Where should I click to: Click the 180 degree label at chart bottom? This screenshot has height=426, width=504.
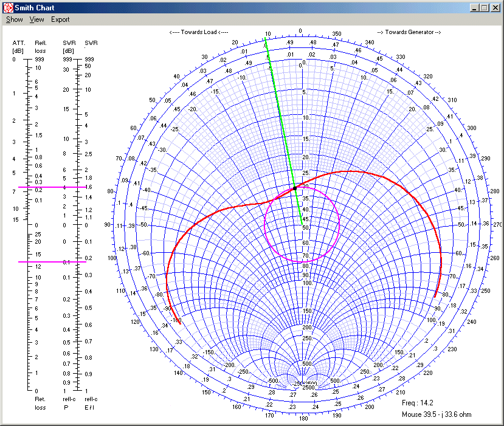pos(303,418)
